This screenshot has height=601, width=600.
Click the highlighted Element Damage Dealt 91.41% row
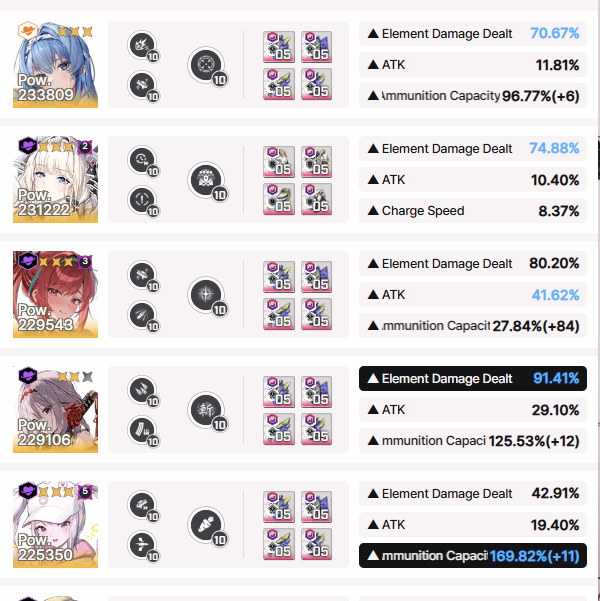click(x=473, y=379)
